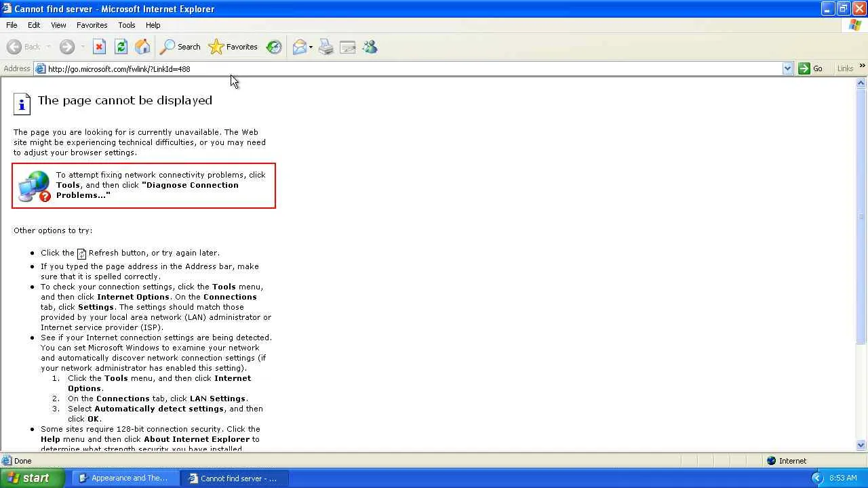Click the 'The page cannot be displayed' heading
Screen dimensions: 868x488
125,100
